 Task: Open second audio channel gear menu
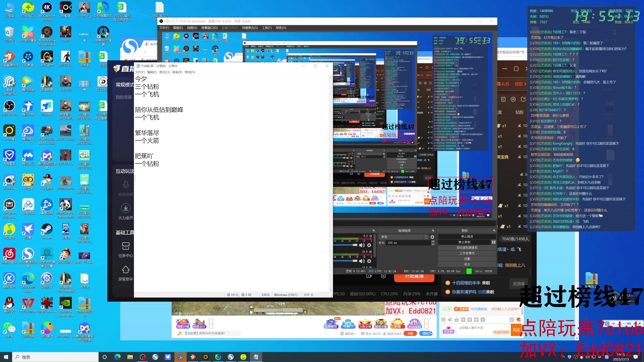click(369, 261)
